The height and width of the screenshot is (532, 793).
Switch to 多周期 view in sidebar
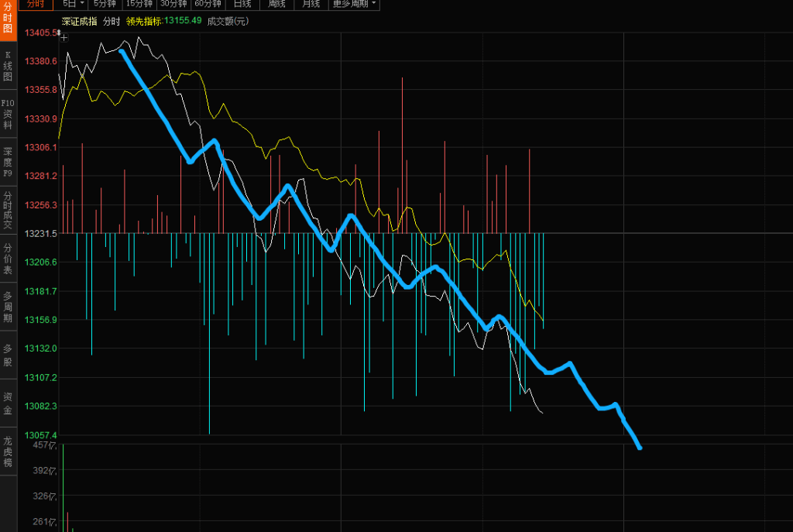[x=8, y=306]
